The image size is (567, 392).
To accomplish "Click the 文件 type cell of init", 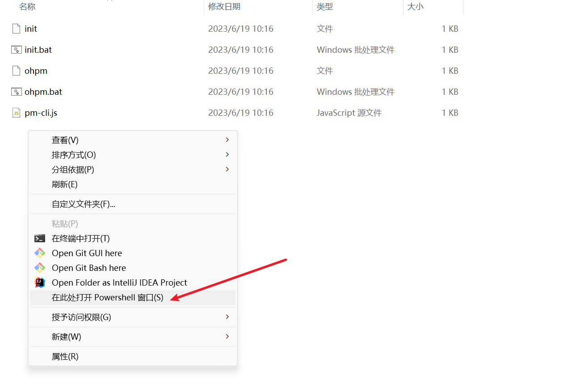I will (x=325, y=29).
